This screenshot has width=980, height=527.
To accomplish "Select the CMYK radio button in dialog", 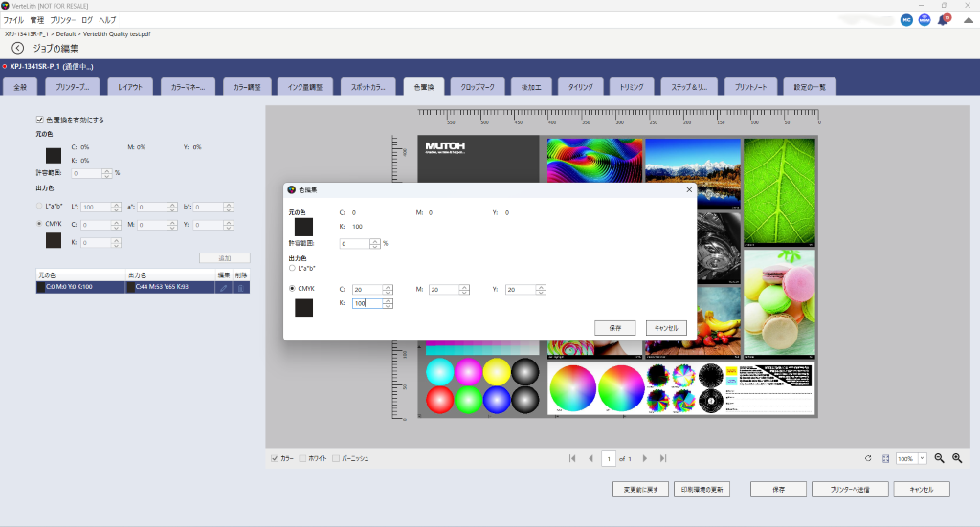I will point(292,289).
